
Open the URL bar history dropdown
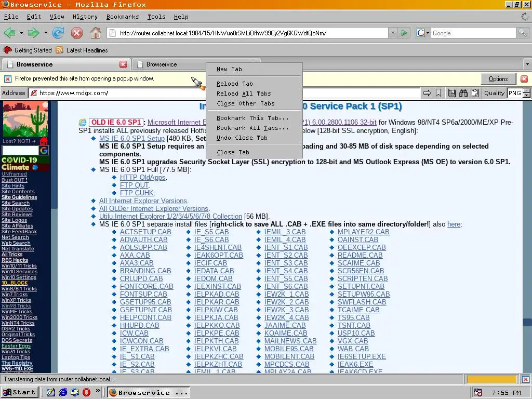click(393, 33)
